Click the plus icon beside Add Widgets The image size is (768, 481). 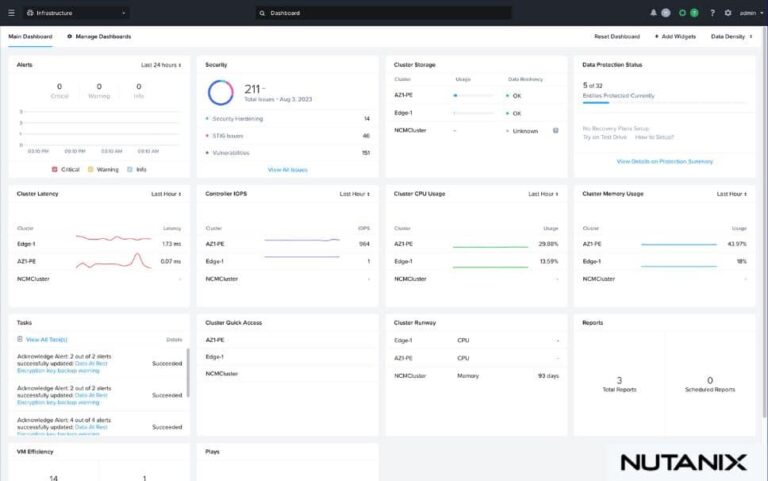pyautogui.click(x=656, y=36)
